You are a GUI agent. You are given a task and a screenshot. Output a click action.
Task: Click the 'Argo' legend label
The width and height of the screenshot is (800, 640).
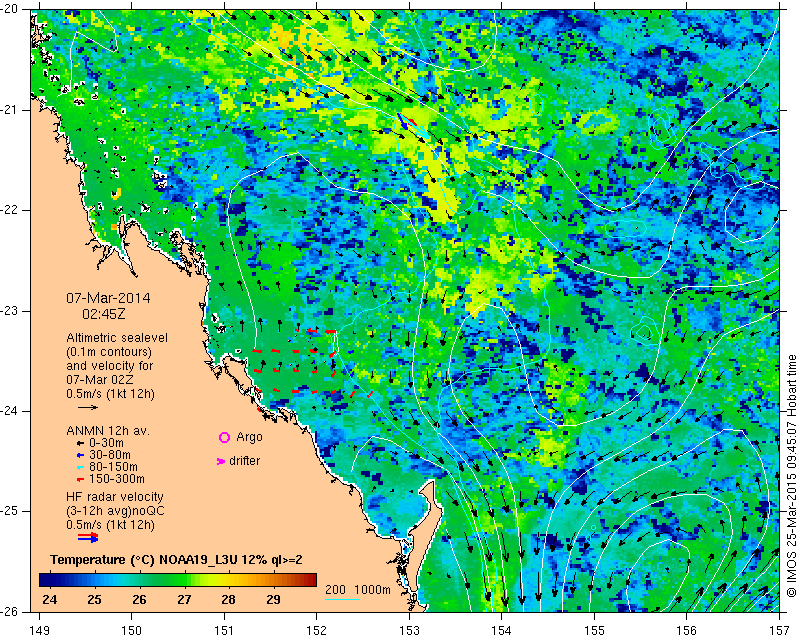tap(249, 437)
